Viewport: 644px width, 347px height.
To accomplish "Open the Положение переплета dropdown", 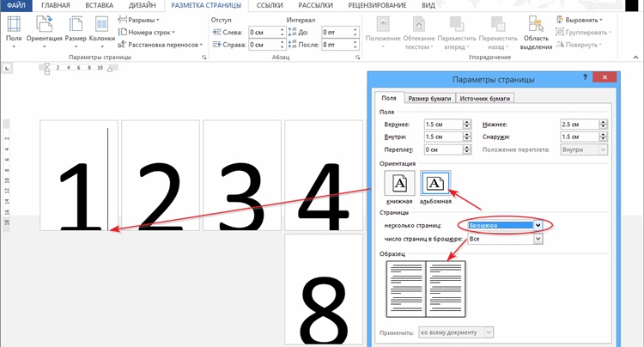I will pos(584,149).
